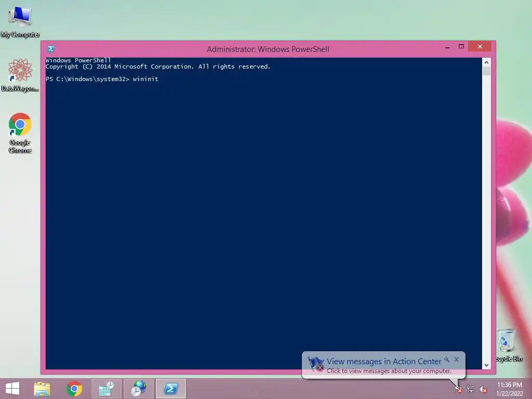Click 'Click to view messages about your computer'
This screenshot has width=532, height=399.
(389, 371)
